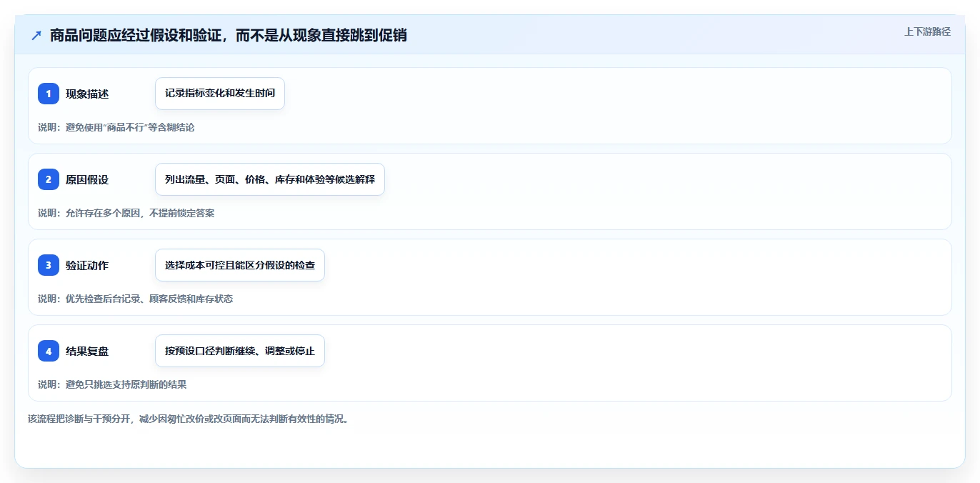Click the 记录指标变化和发生时间 chip

coord(220,94)
